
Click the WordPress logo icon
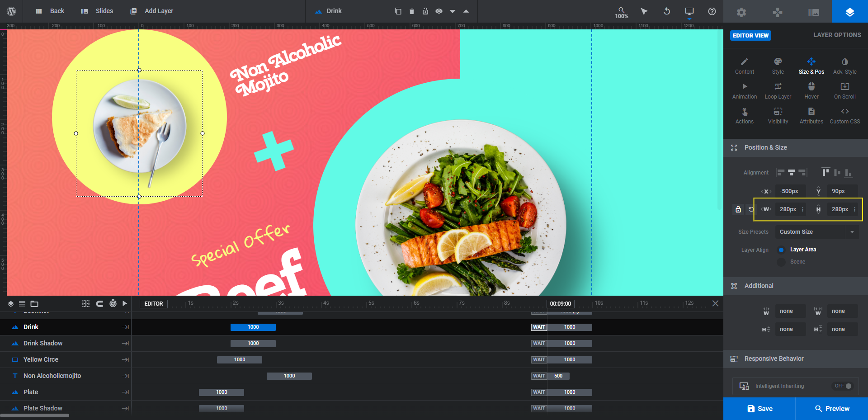(11, 11)
